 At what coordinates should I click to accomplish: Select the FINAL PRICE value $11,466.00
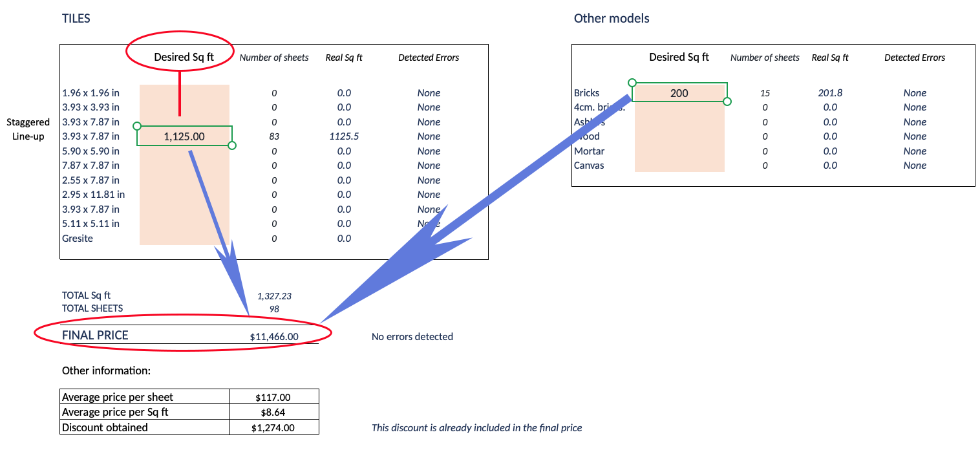pos(274,336)
